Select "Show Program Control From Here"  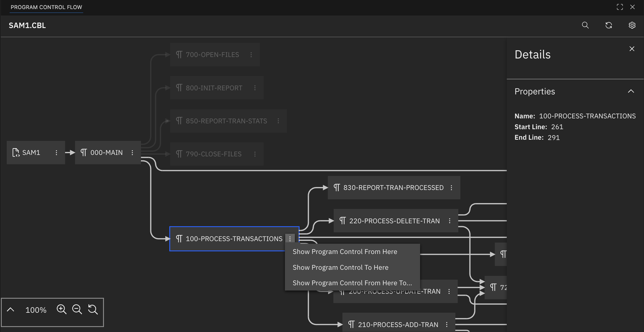(345, 251)
